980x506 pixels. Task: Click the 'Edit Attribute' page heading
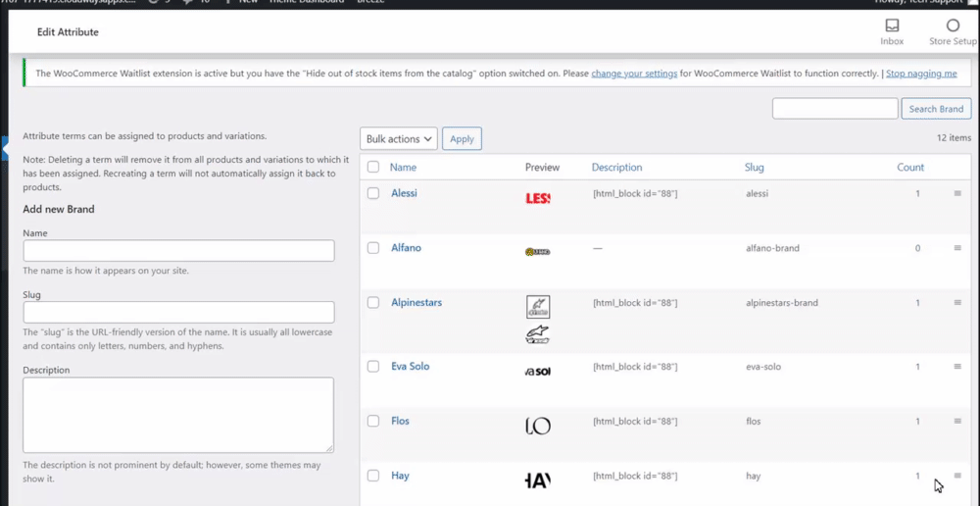(68, 32)
